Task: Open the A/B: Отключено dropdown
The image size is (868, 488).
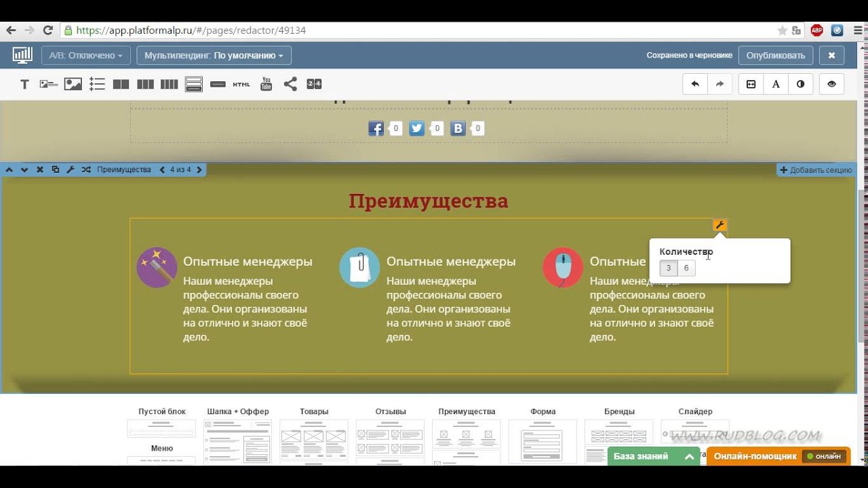Action: click(x=86, y=56)
